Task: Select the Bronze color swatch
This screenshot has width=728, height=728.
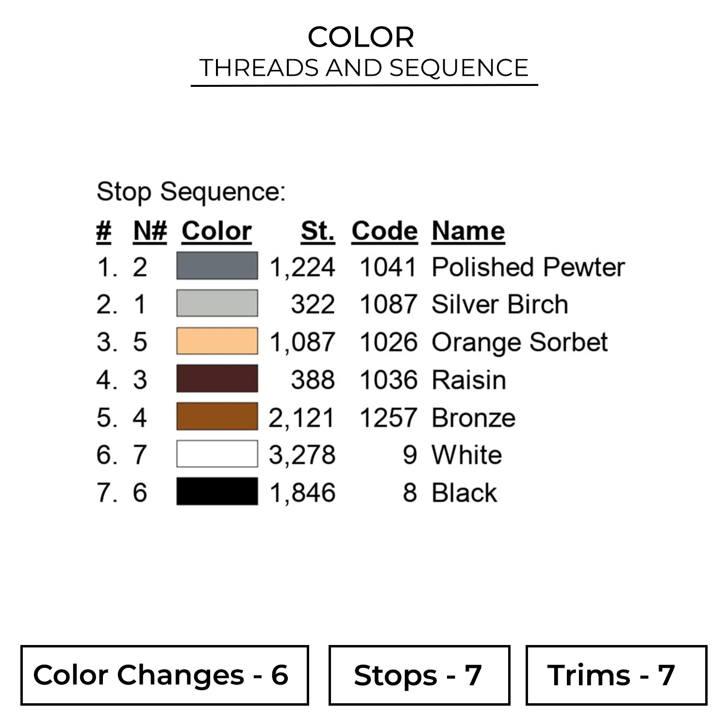Action: [x=217, y=416]
